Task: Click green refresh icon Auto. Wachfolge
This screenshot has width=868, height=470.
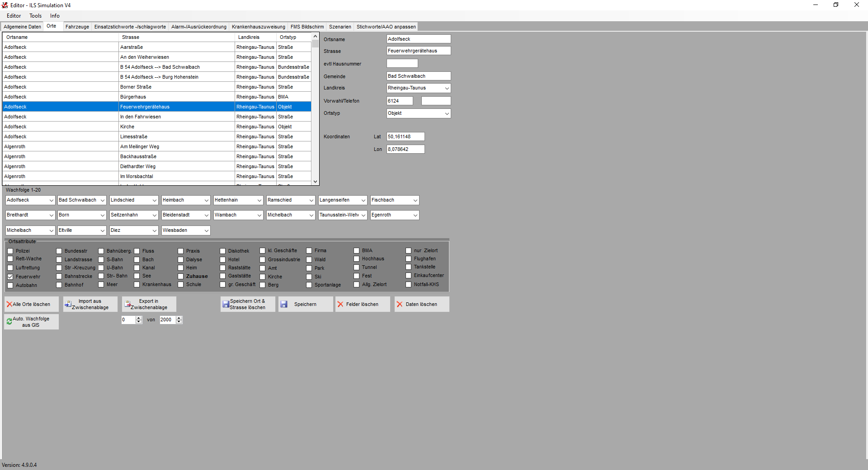Action: click(9, 322)
